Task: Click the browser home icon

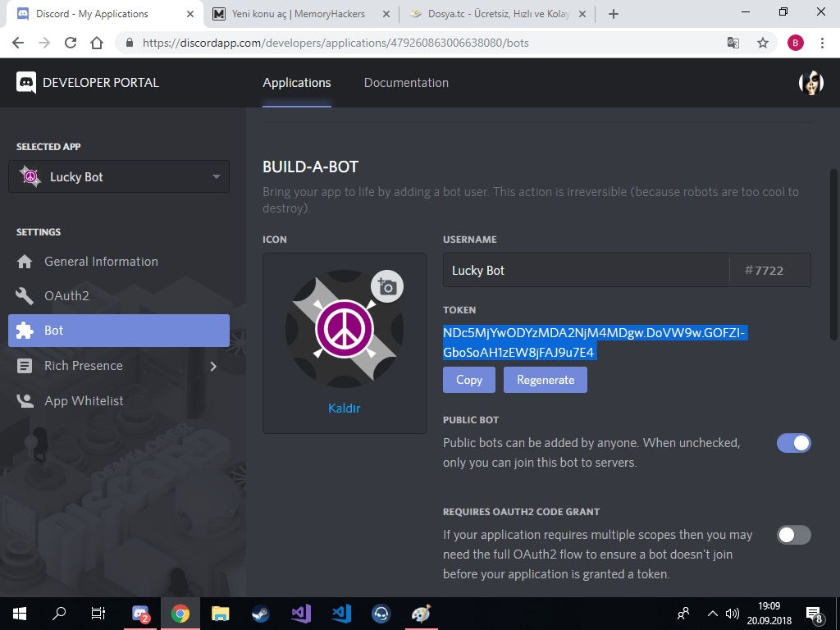Action: [x=97, y=43]
